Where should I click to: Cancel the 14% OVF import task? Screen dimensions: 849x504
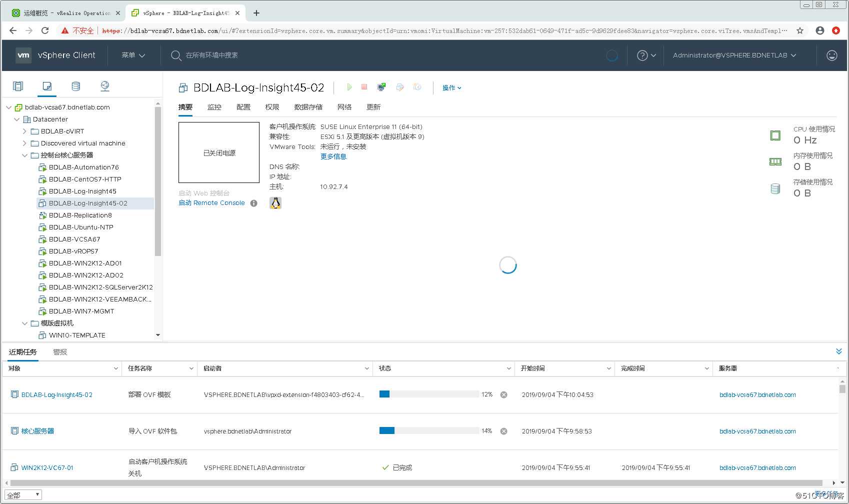pyautogui.click(x=504, y=431)
